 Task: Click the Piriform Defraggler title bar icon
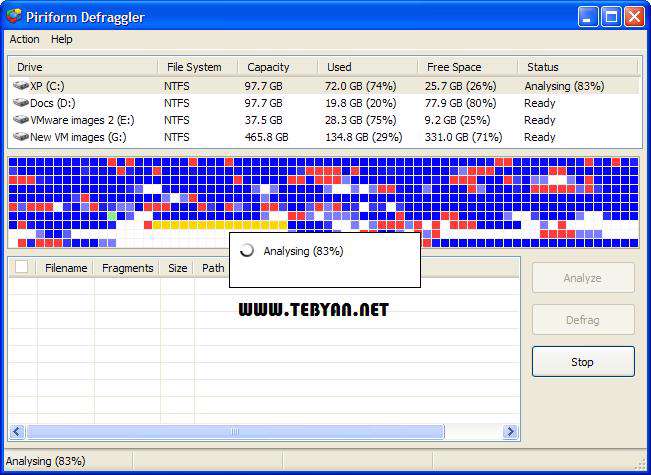[14, 16]
